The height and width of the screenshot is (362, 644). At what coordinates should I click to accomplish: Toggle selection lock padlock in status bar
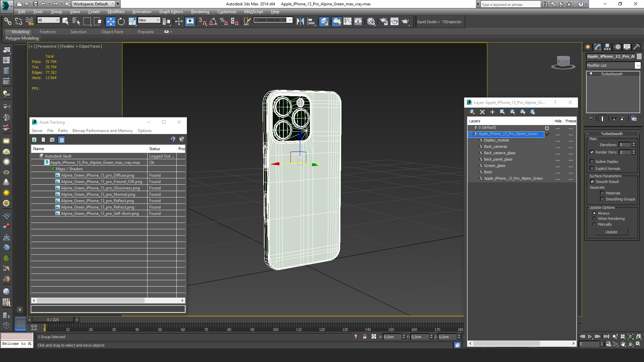[x=365, y=337]
